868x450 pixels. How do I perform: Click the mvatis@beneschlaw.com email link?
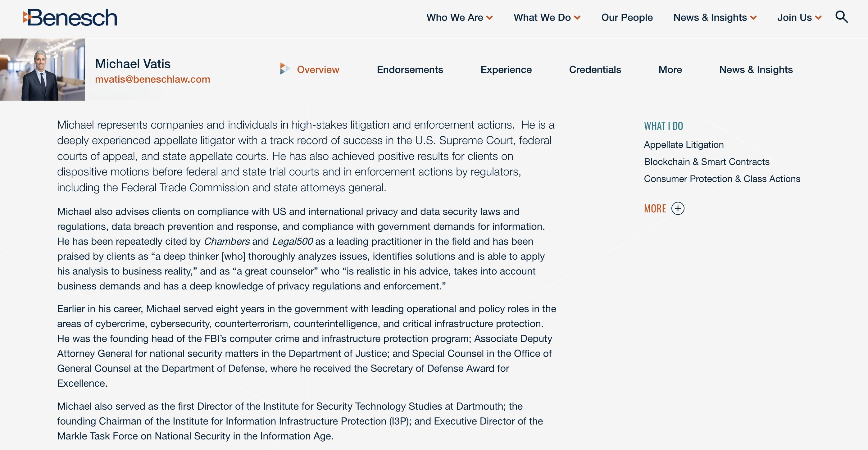[152, 79]
